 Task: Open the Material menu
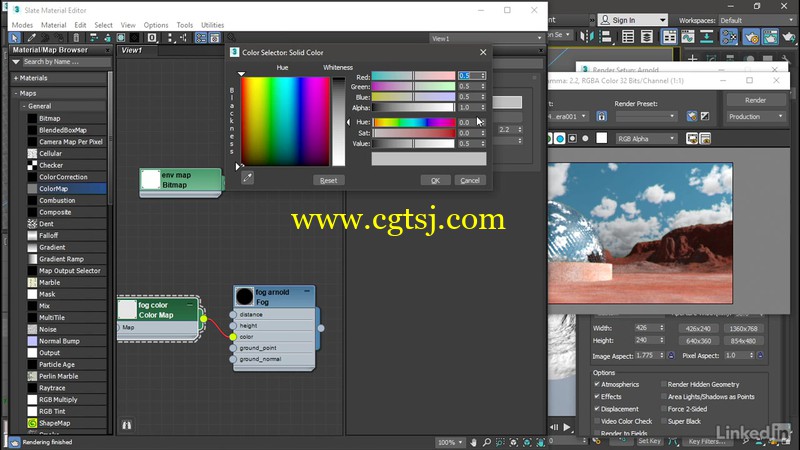point(54,24)
